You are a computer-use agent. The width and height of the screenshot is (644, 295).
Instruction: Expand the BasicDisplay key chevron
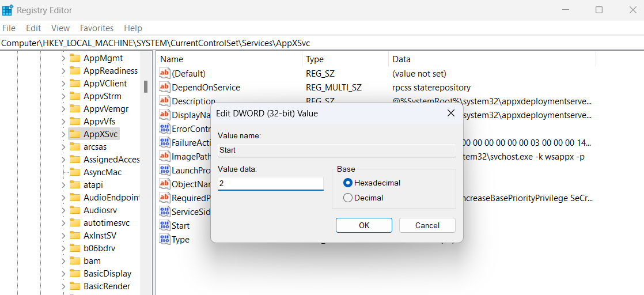[x=63, y=274]
